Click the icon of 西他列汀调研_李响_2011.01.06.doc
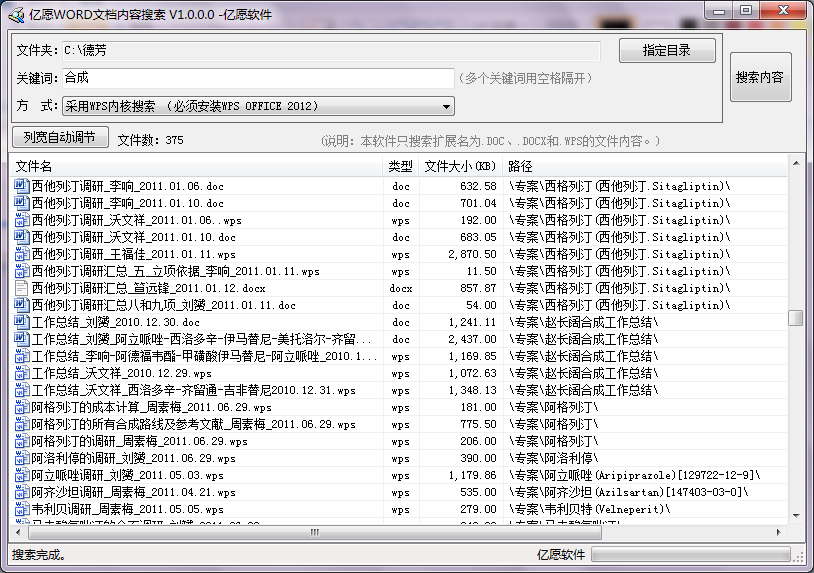The image size is (814, 573). (21, 186)
